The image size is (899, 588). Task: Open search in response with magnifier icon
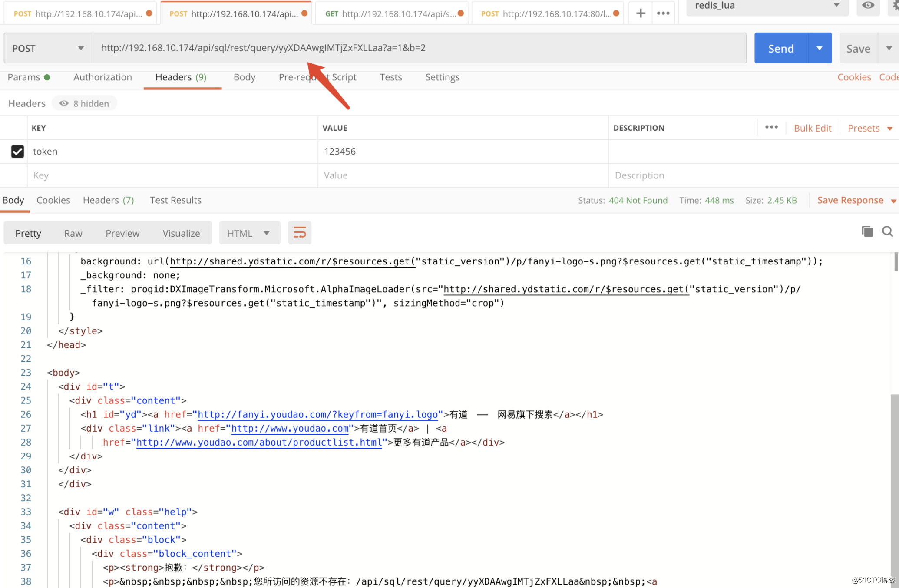(x=887, y=231)
